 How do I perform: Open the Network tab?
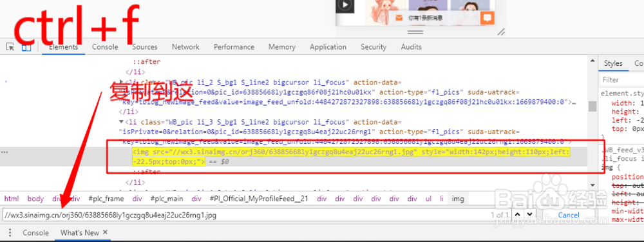tap(185, 47)
